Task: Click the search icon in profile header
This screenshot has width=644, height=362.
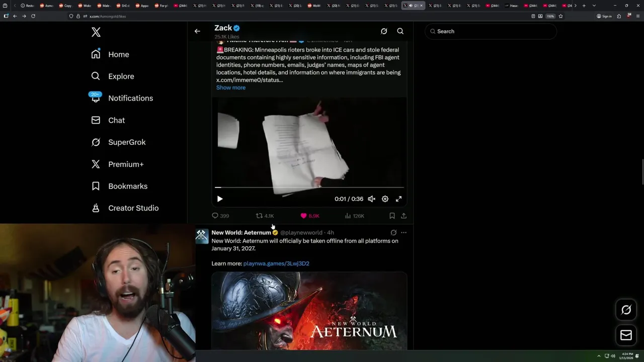Action: [400, 31]
